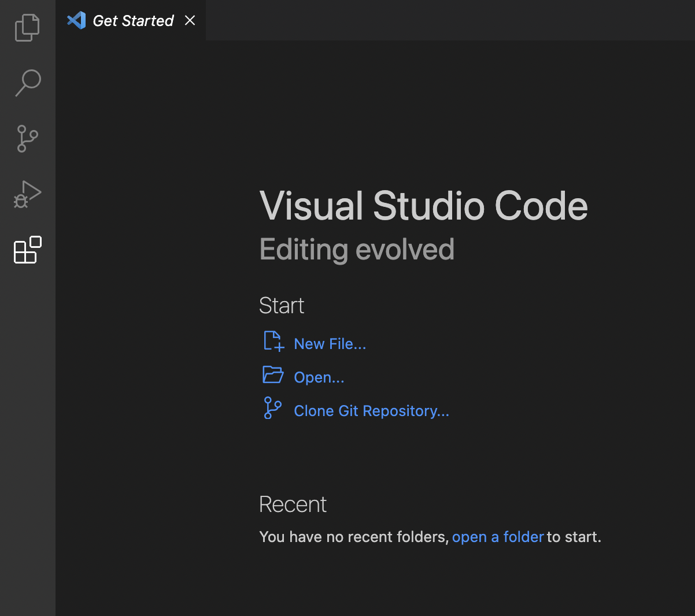This screenshot has width=695, height=616.
Task: Click the 'Recent' section heading
Action: (293, 504)
